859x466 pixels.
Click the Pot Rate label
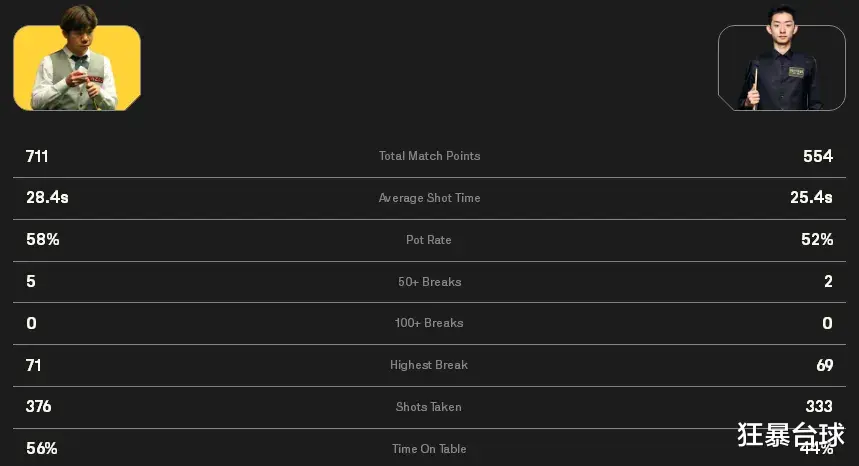(x=429, y=240)
